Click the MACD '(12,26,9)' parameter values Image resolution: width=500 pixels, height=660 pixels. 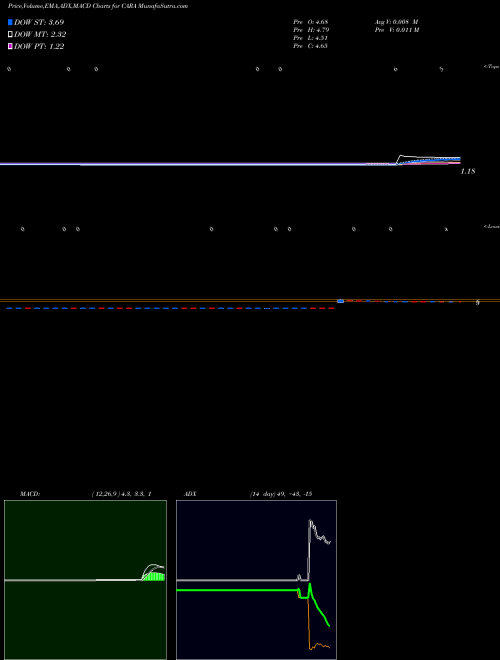(122, 494)
